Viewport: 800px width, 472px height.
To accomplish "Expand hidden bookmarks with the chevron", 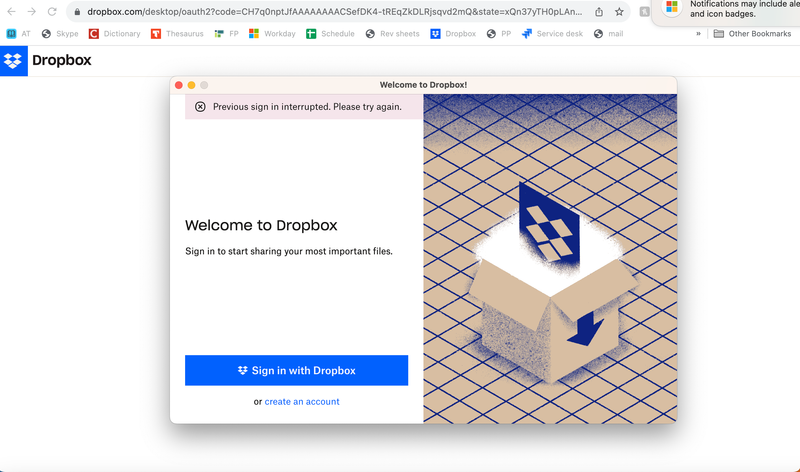I will (698, 34).
